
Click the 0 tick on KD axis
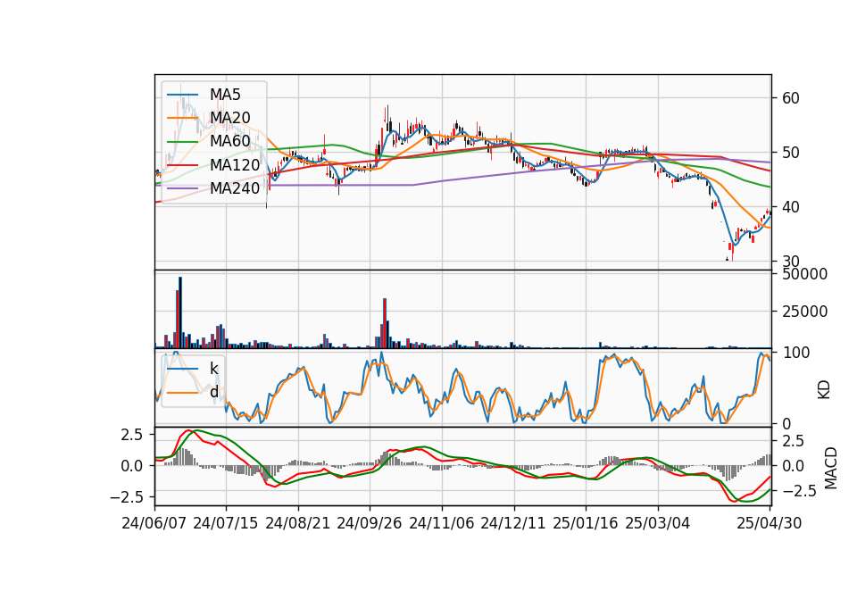[786, 423]
